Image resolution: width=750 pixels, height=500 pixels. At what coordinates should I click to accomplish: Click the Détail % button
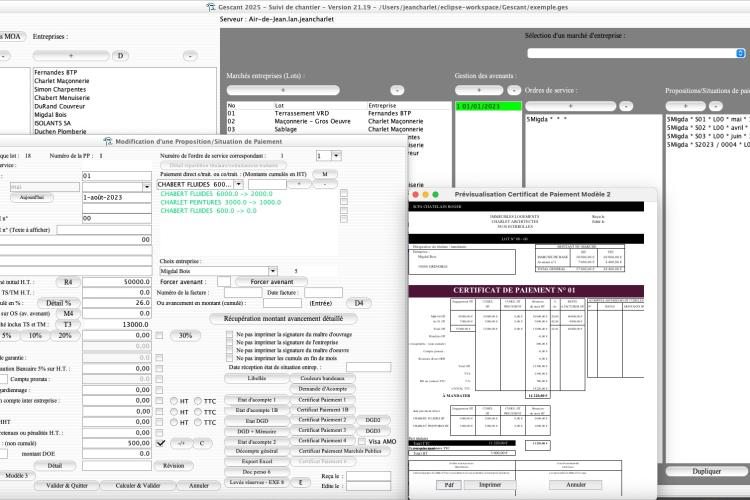[58, 303]
